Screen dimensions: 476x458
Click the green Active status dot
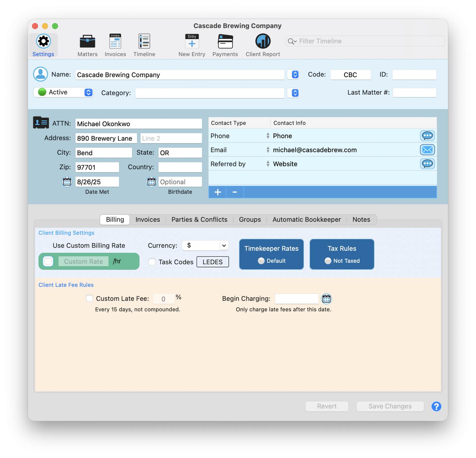pyautogui.click(x=42, y=92)
